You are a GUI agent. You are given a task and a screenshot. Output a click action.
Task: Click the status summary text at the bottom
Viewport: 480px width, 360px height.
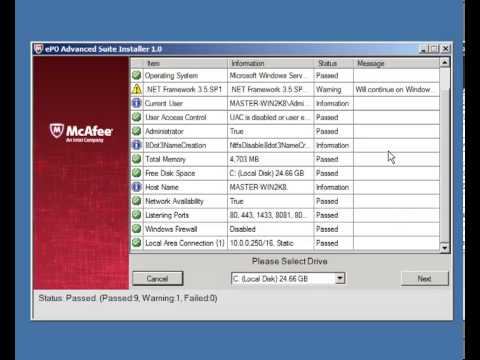coord(128,298)
